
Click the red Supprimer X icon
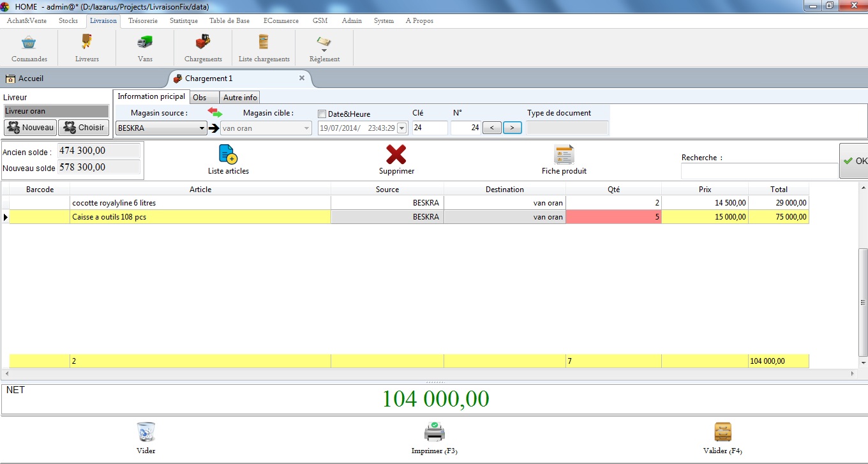click(x=396, y=154)
